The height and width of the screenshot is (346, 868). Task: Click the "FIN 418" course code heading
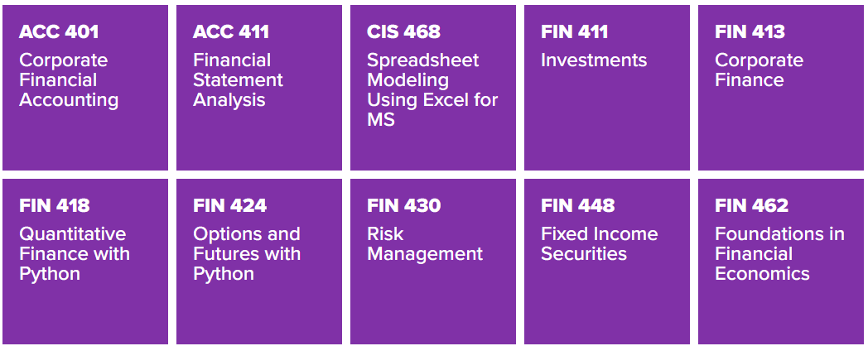point(55,206)
